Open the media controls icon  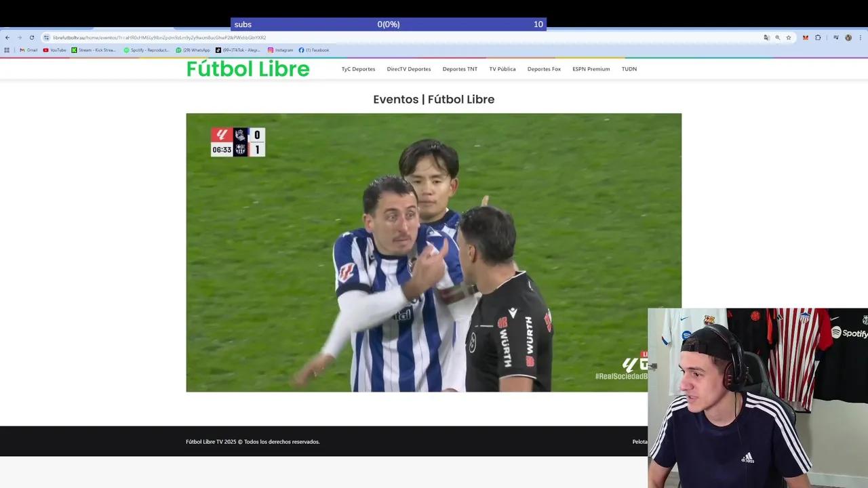click(x=836, y=38)
